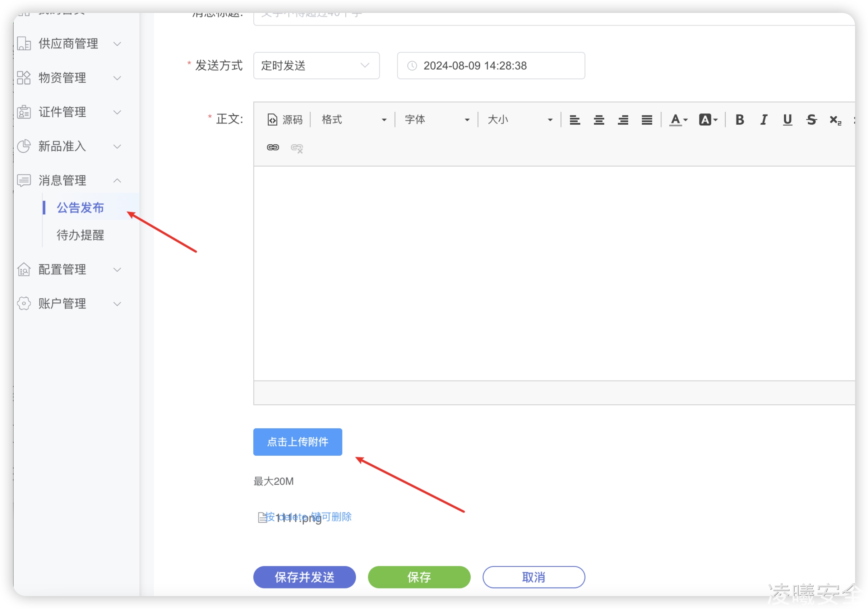Toggle underline formatting
The image size is (868, 609).
pos(787,120)
